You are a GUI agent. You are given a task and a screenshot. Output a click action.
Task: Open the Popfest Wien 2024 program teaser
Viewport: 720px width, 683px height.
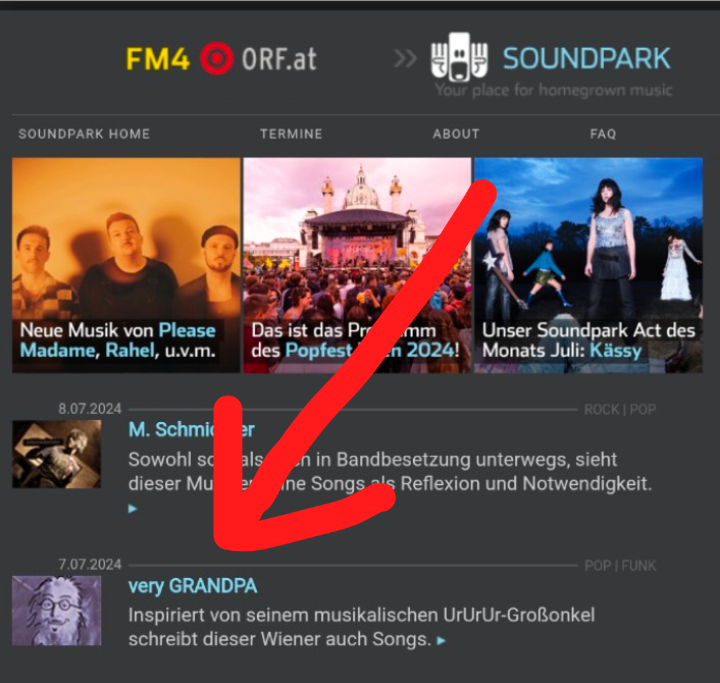(x=357, y=265)
